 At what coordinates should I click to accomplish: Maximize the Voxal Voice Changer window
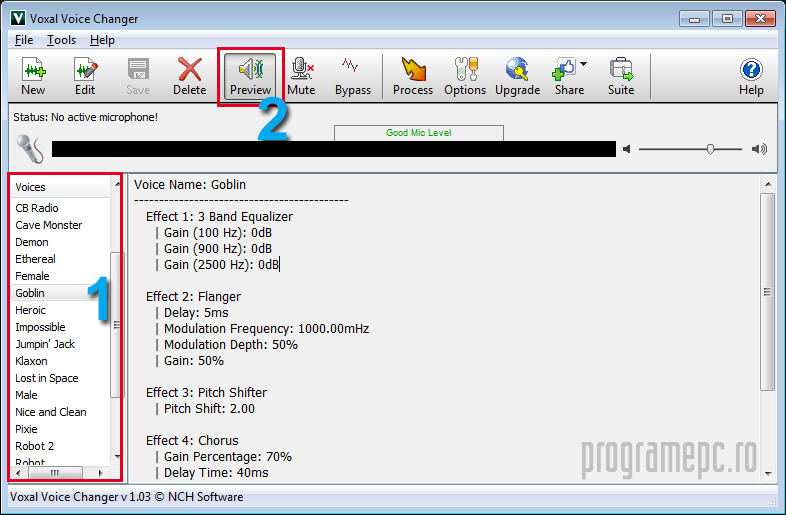[727, 19]
